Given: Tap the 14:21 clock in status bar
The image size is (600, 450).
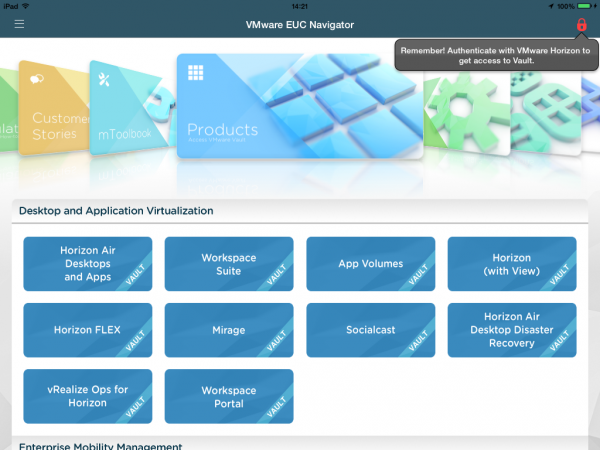Looking at the screenshot, I should [x=300, y=6].
